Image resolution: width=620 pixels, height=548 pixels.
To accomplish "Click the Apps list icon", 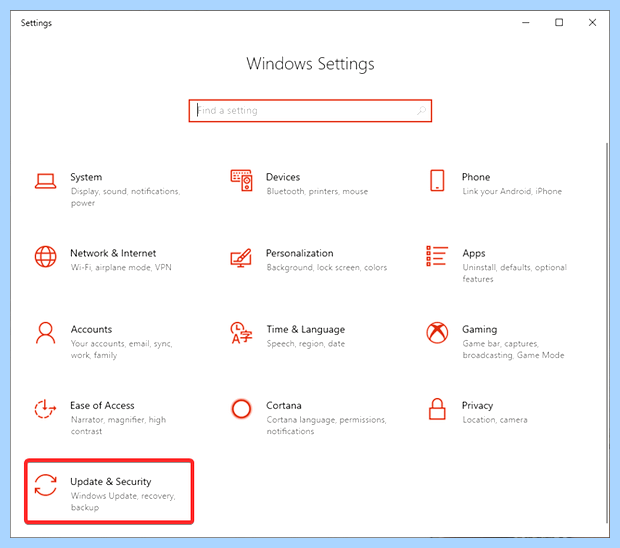I will [437, 256].
